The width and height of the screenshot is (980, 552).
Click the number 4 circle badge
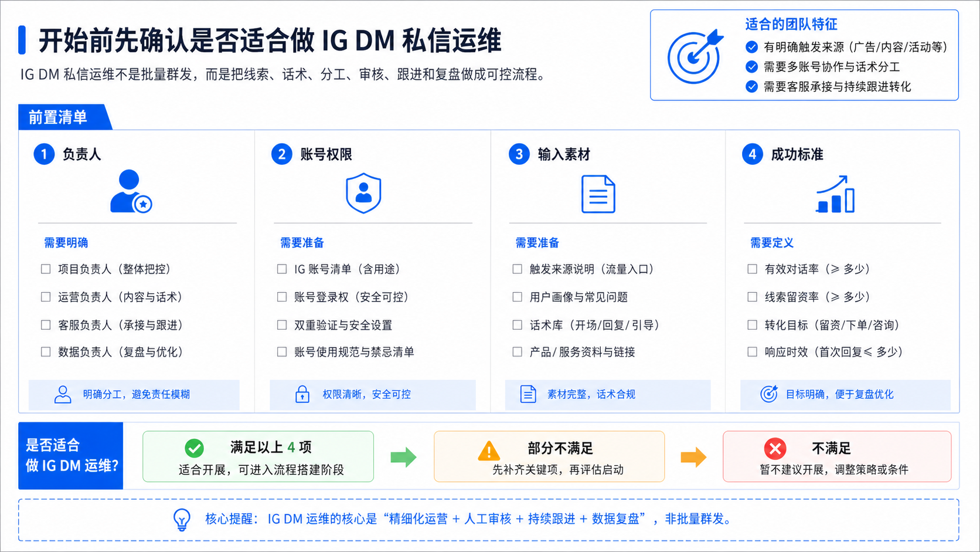point(753,154)
